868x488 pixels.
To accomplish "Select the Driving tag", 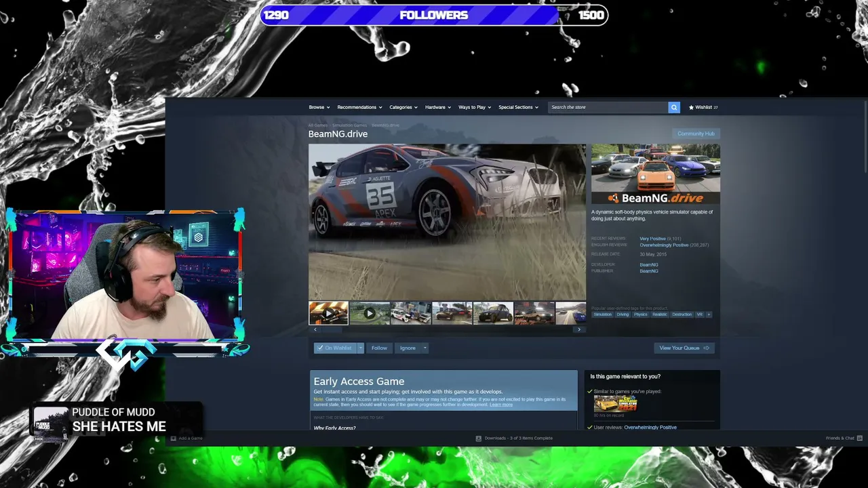I will pos(623,314).
